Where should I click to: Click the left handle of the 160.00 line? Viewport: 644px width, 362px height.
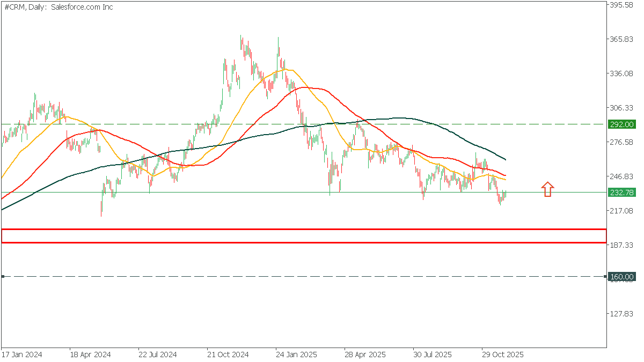pyautogui.click(x=3, y=277)
